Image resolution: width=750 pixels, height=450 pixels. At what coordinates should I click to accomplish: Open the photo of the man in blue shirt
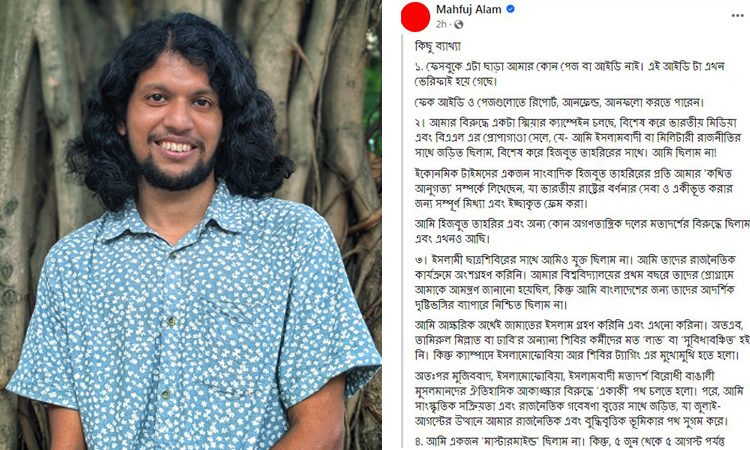click(x=191, y=225)
